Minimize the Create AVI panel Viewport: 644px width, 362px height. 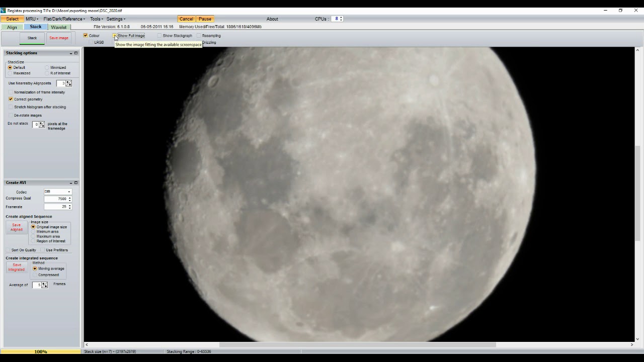pos(71,183)
